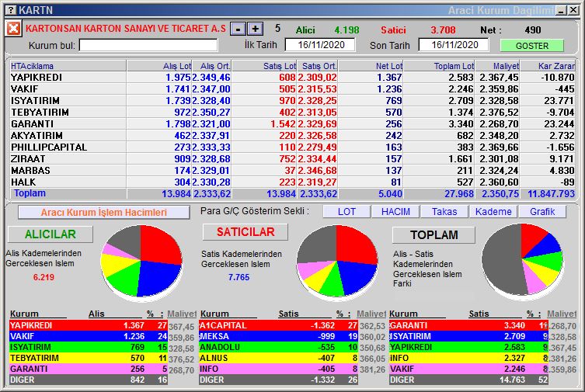585x392 pixels.
Task: Click blue MEKSA row in sellers list
Action: (x=279, y=336)
